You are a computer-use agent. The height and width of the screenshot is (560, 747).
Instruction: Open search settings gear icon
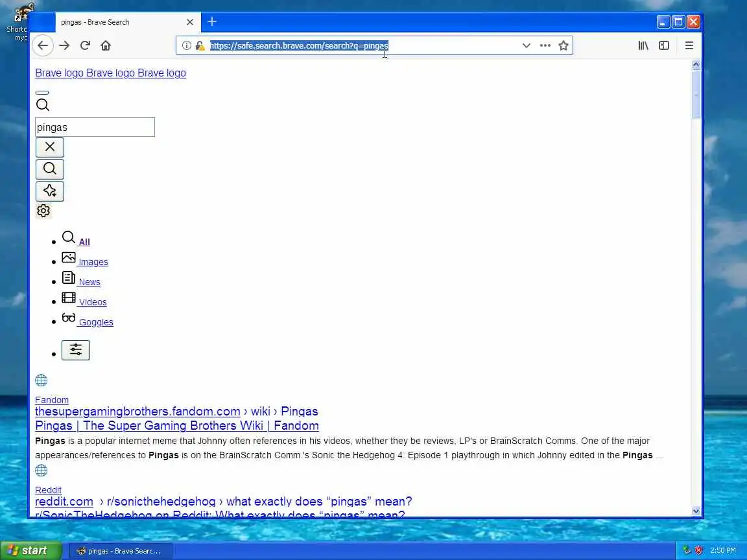[x=43, y=211]
